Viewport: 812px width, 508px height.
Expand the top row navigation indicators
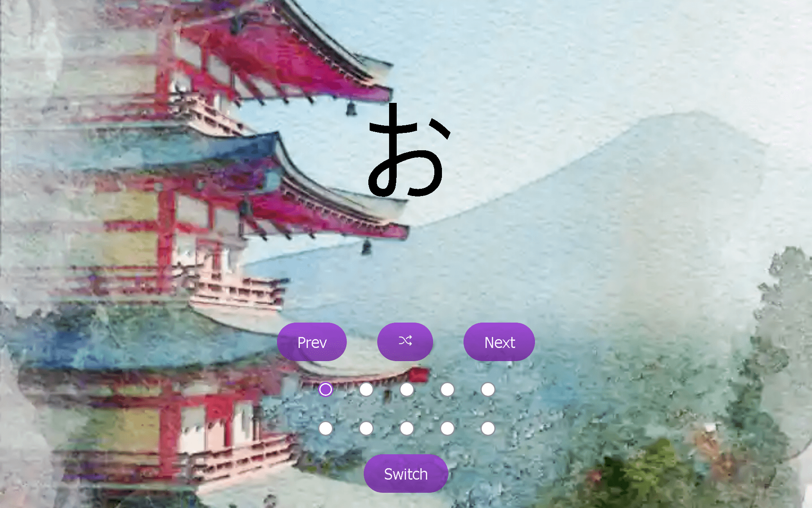click(325, 389)
